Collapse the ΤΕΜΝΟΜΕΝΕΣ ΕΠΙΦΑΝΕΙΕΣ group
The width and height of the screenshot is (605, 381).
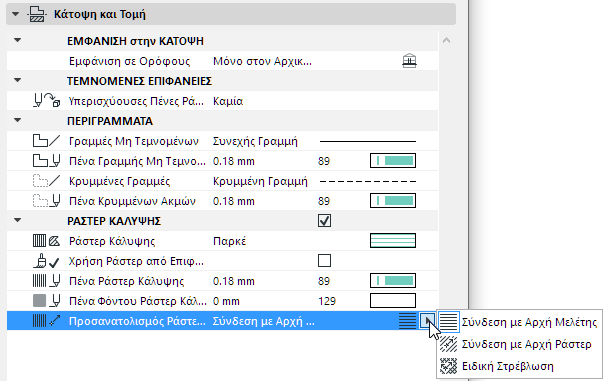[x=17, y=80]
